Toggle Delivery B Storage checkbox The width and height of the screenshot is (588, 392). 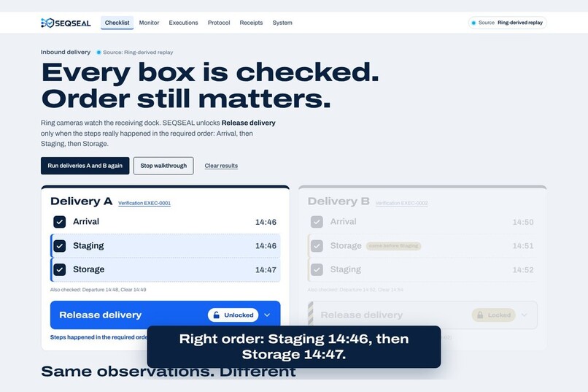[x=317, y=246]
